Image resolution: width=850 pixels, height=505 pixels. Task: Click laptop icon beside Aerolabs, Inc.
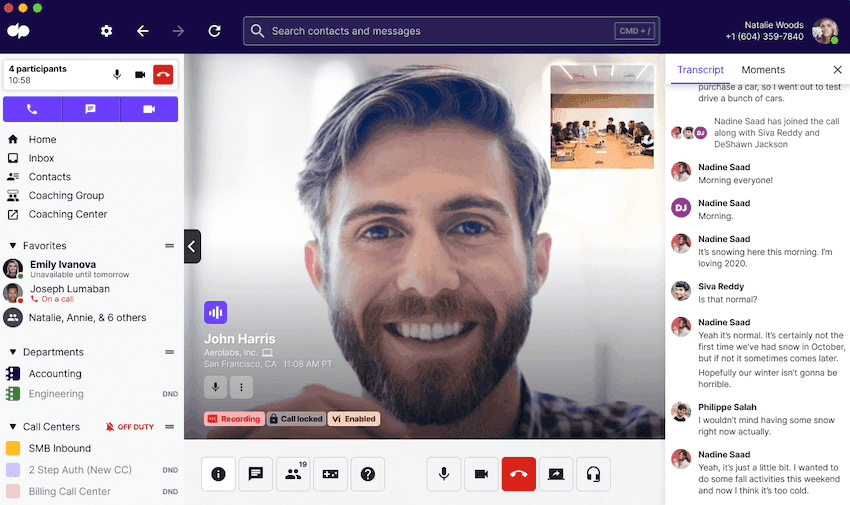267,353
